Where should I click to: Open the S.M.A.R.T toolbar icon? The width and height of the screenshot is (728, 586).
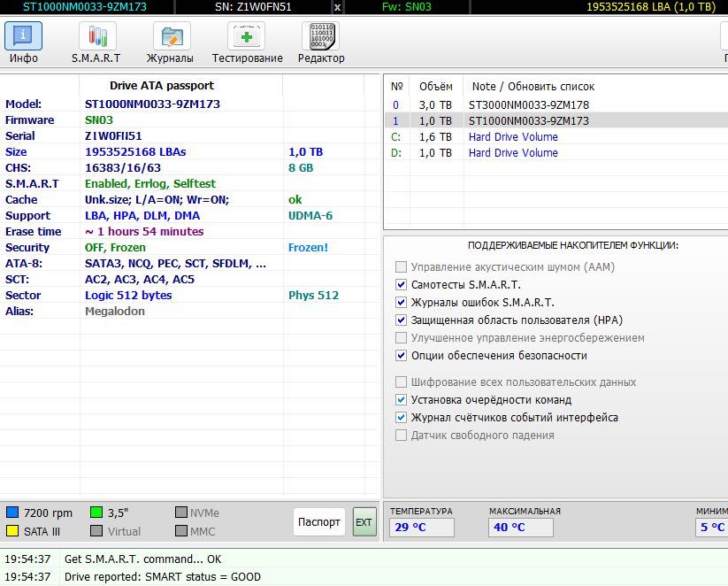tap(97, 35)
